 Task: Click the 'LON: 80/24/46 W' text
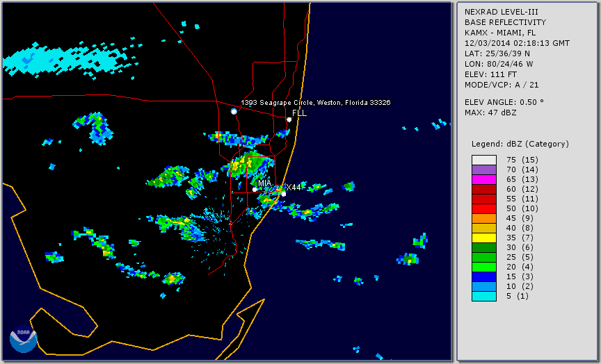pyautogui.click(x=499, y=64)
